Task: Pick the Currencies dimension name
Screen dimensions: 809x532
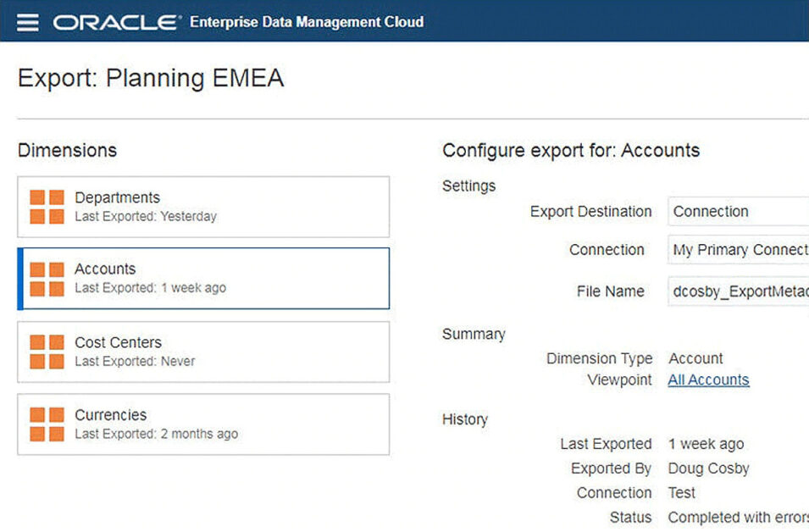Action: tap(110, 415)
